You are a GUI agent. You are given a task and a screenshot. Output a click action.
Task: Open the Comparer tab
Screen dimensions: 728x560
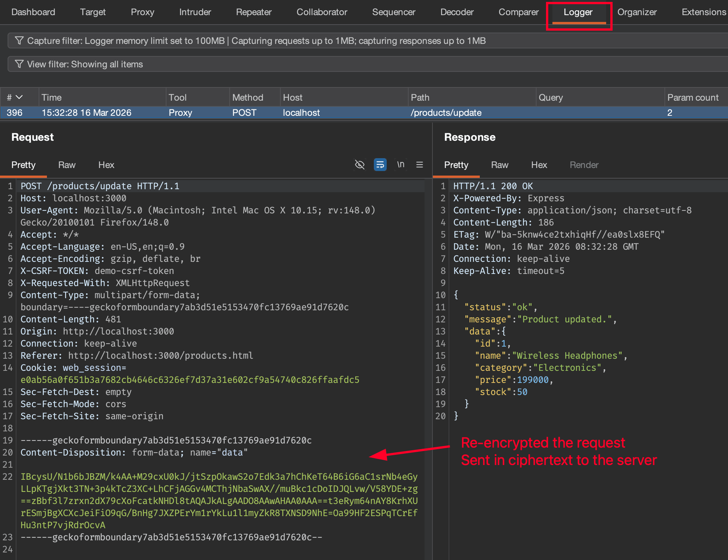(519, 12)
